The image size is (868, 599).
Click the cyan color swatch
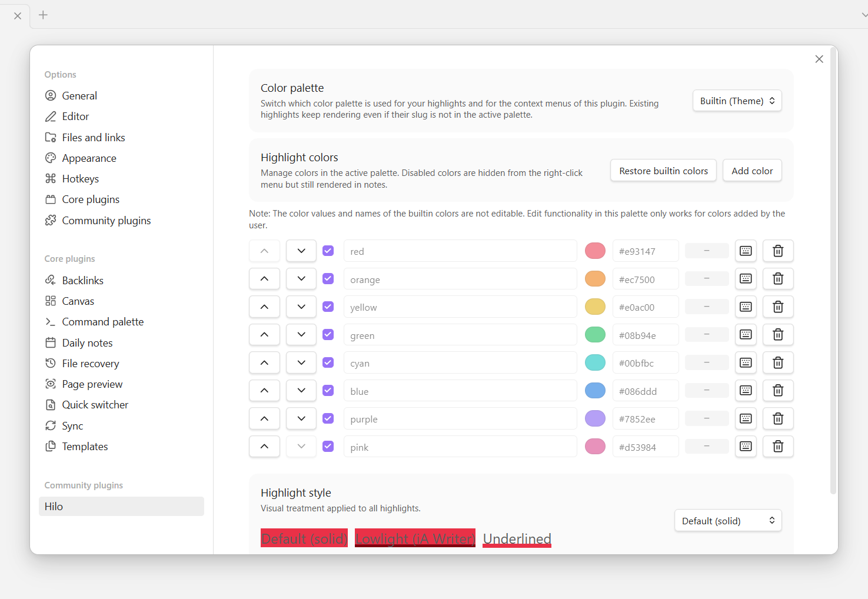(595, 362)
